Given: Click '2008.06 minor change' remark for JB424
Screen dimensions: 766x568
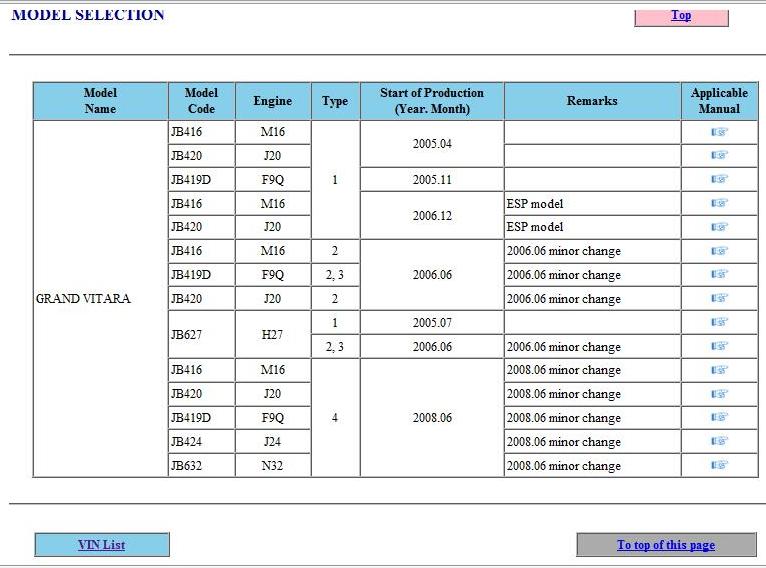Looking at the screenshot, I should [564, 442].
